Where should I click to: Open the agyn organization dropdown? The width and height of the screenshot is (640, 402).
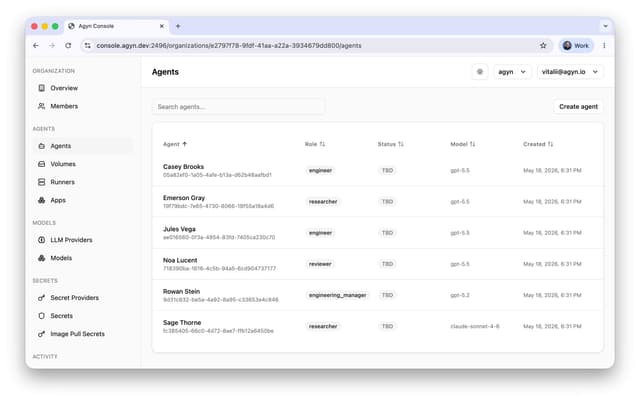(512, 72)
